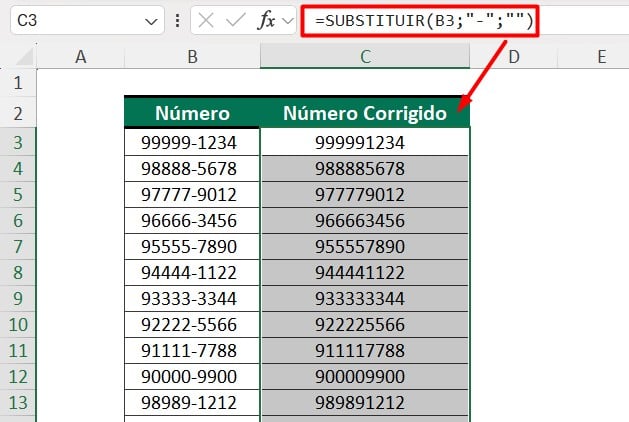
Task: Open the Insert Function fx icon
Action: click(x=266, y=20)
